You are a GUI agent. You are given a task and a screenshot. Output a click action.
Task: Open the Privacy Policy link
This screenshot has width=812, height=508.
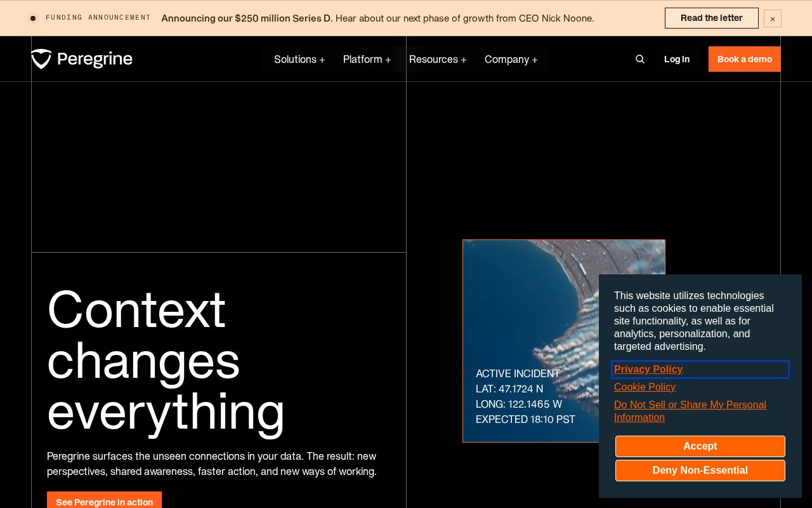pyautogui.click(x=648, y=369)
